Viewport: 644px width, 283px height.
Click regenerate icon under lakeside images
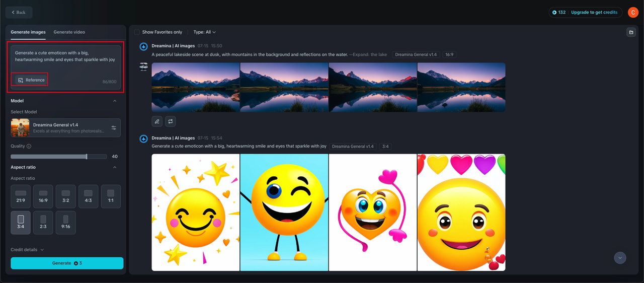(171, 121)
